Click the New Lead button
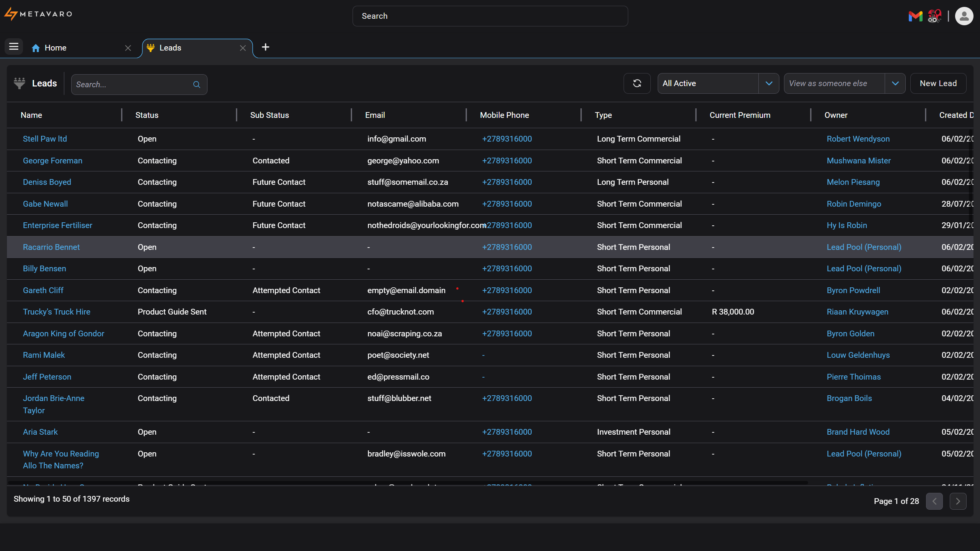The image size is (980, 551). (938, 83)
